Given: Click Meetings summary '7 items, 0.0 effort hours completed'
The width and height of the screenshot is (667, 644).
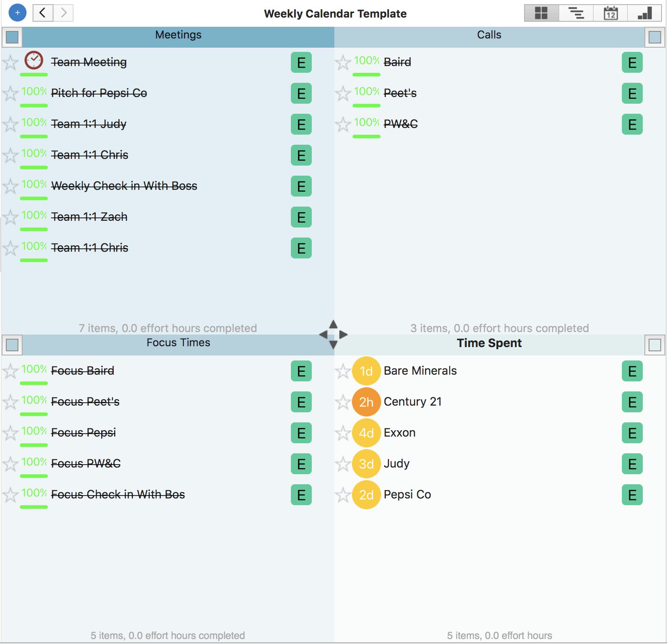Looking at the screenshot, I should click(168, 328).
